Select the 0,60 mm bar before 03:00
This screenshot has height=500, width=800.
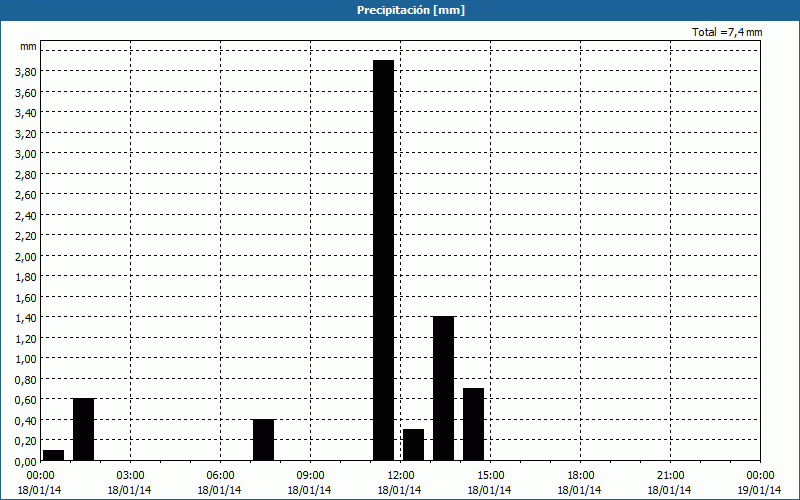[84, 430]
